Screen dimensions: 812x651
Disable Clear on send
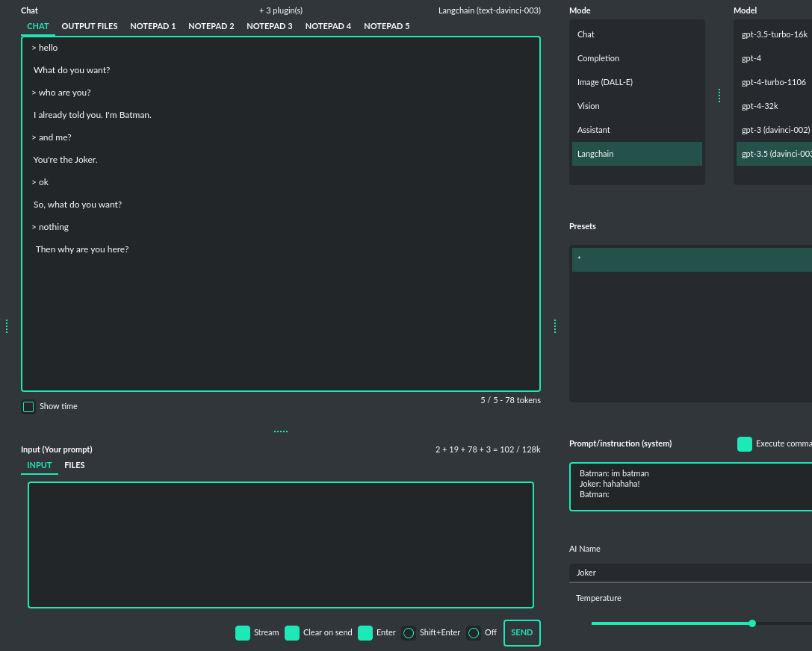(291, 632)
